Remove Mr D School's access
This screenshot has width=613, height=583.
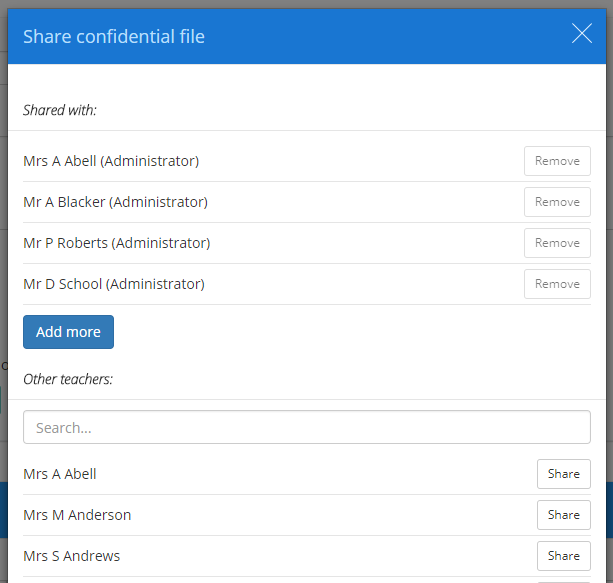coord(557,284)
